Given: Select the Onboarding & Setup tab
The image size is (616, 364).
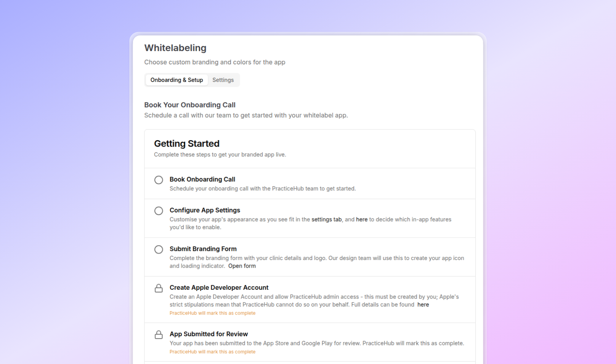Looking at the screenshot, I should tap(176, 80).
